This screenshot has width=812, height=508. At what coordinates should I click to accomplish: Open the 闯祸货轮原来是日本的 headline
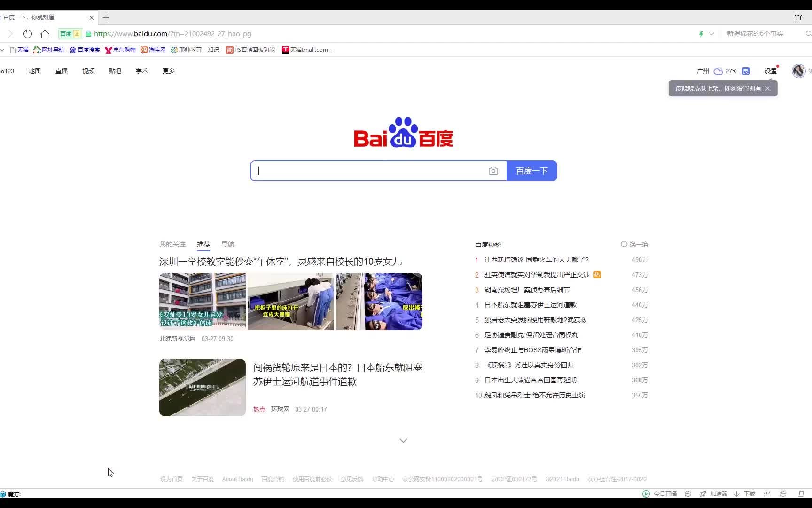(x=338, y=374)
